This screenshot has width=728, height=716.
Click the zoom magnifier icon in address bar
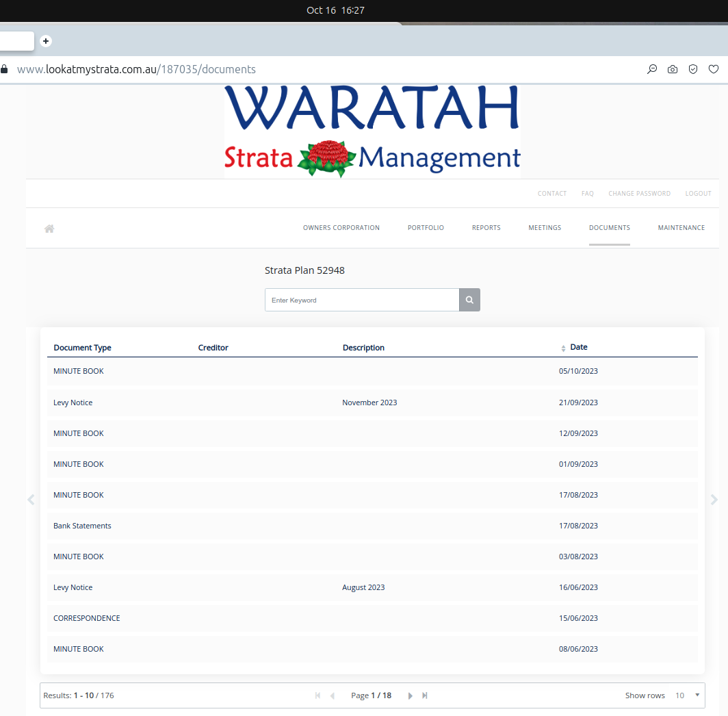click(x=652, y=69)
